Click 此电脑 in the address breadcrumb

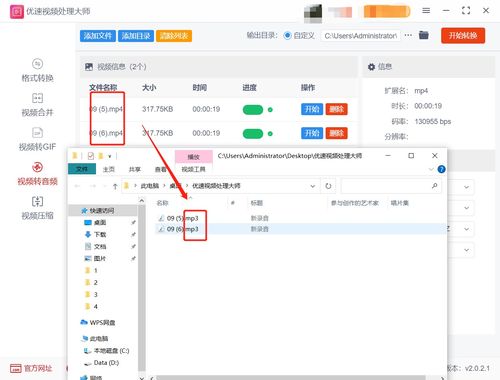(x=150, y=186)
